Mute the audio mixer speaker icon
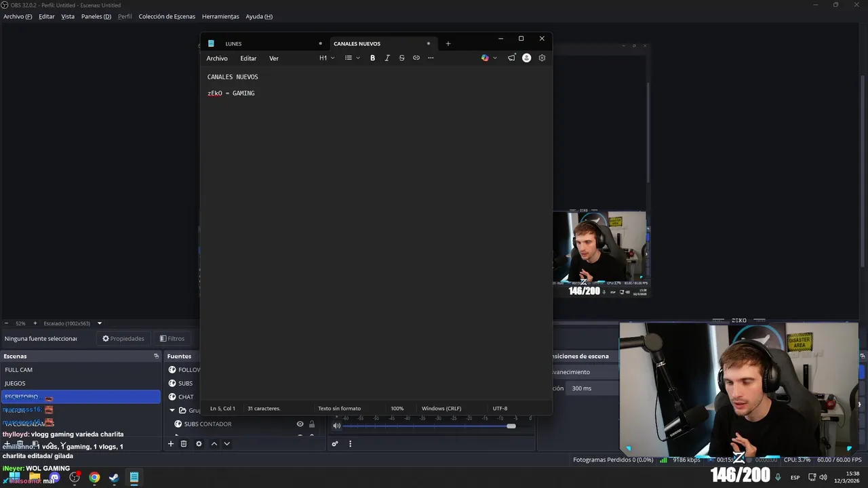Viewport: 868px width, 488px height. click(336, 426)
